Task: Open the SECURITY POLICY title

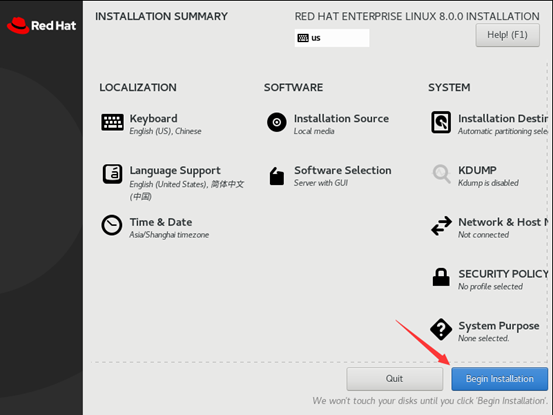Action: [503, 274]
